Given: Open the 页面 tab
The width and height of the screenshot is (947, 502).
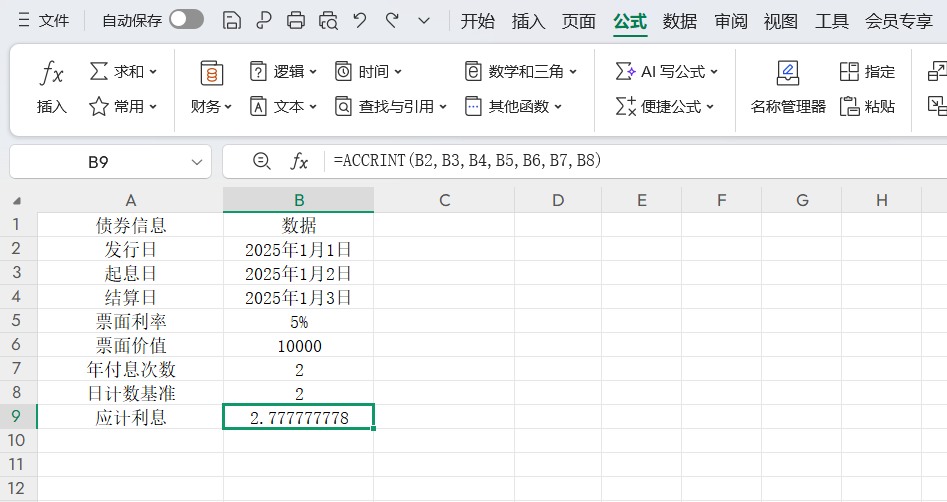Looking at the screenshot, I should pos(579,22).
